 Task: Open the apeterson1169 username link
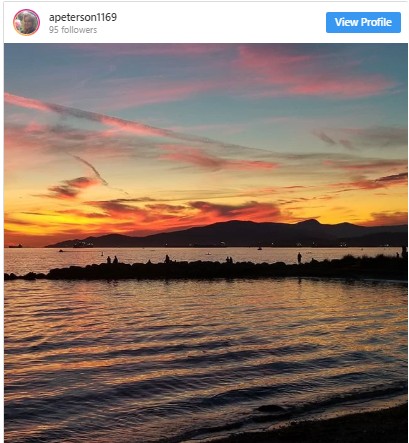pos(83,17)
